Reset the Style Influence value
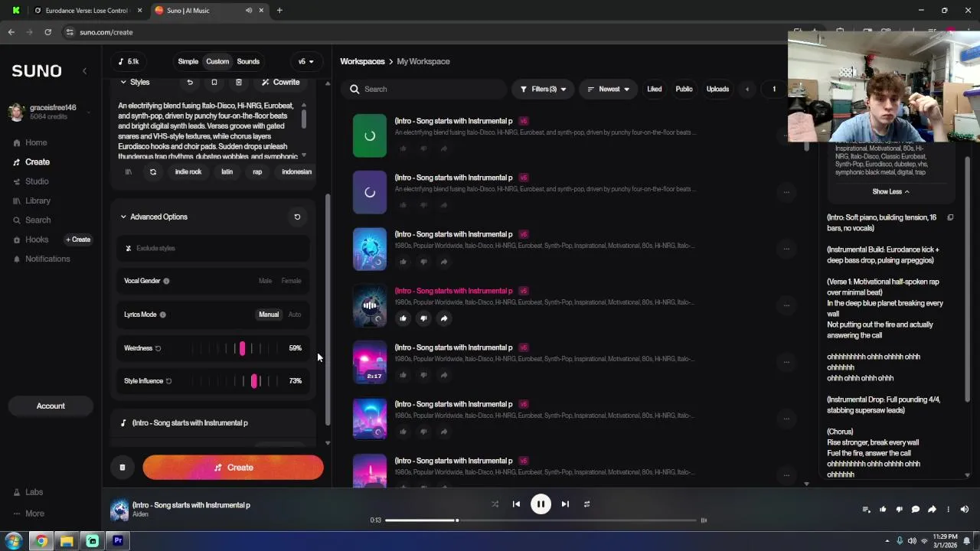This screenshot has width=980, height=551. 169,381
